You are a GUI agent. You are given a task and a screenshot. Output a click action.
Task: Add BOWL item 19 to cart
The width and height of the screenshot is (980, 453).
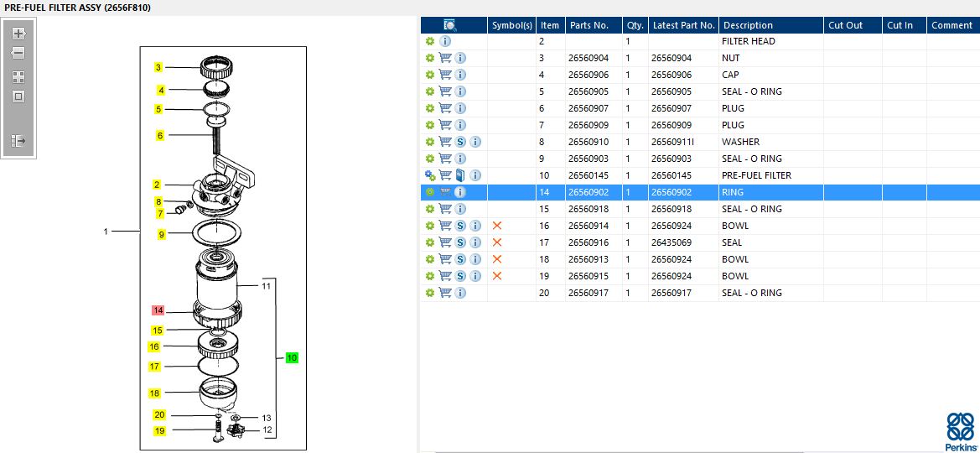pyautogui.click(x=445, y=276)
